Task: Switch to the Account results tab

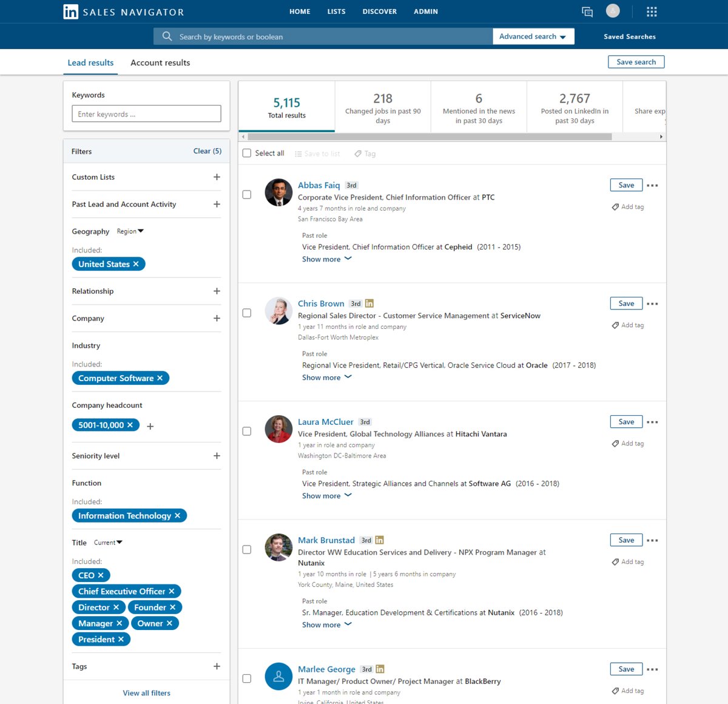Action: click(x=160, y=63)
